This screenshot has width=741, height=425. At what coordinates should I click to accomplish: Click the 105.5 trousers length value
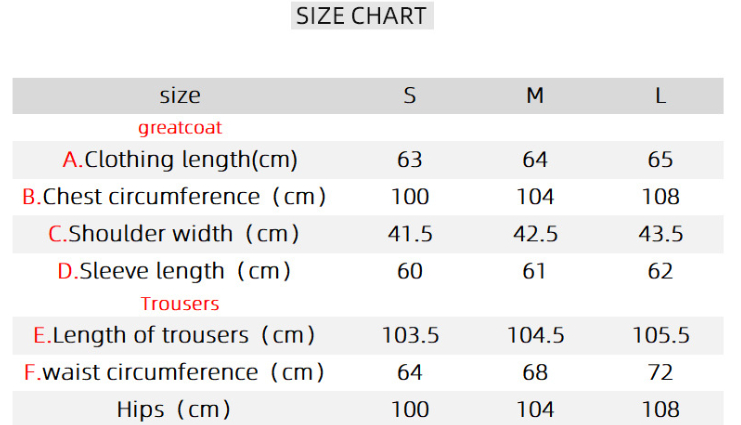pyautogui.click(x=660, y=335)
